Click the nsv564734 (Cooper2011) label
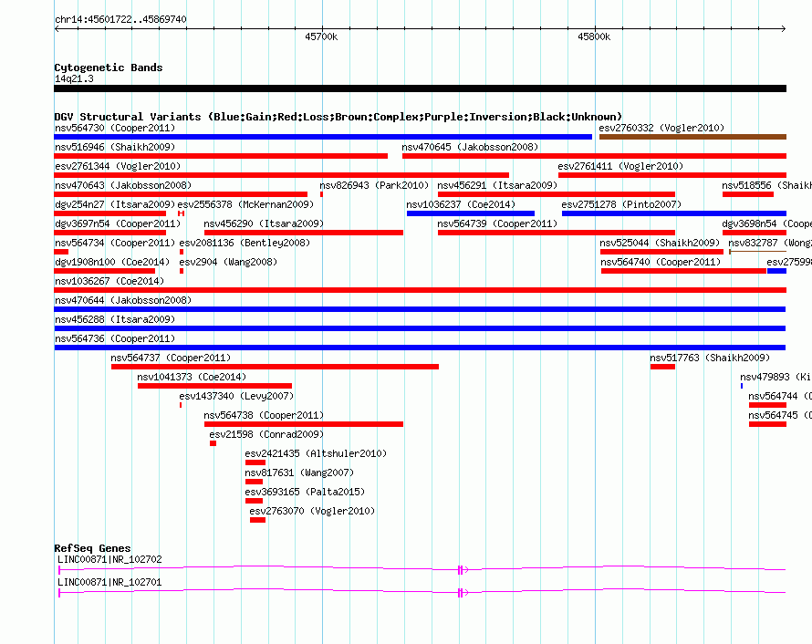The width and height of the screenshot is (812, 644). coord(115,243)
